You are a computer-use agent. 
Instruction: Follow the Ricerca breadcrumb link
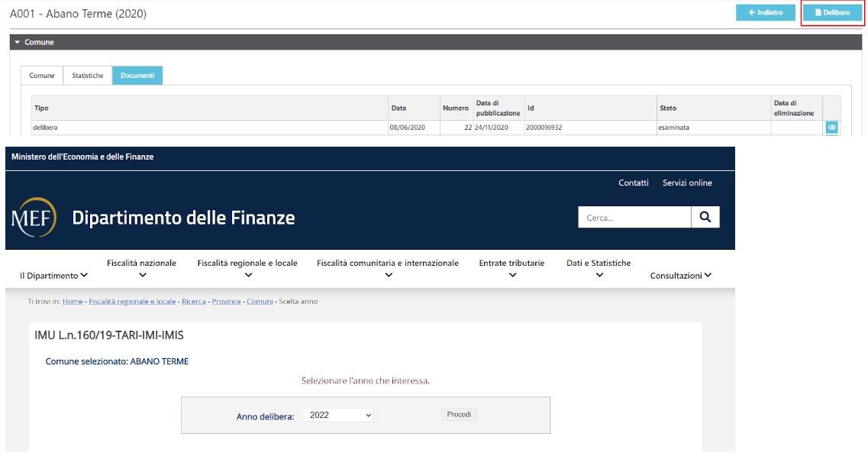194,302
